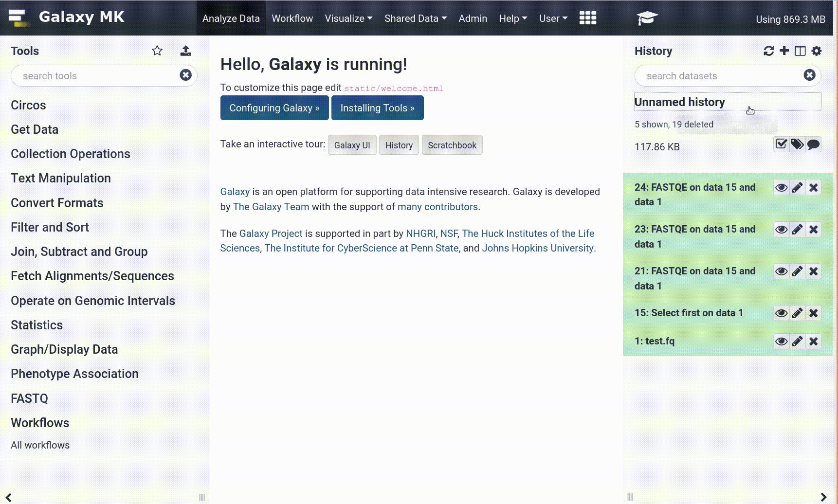Edit history annotation speech bubble icon
838x504 pixels.
coord(813,144)
